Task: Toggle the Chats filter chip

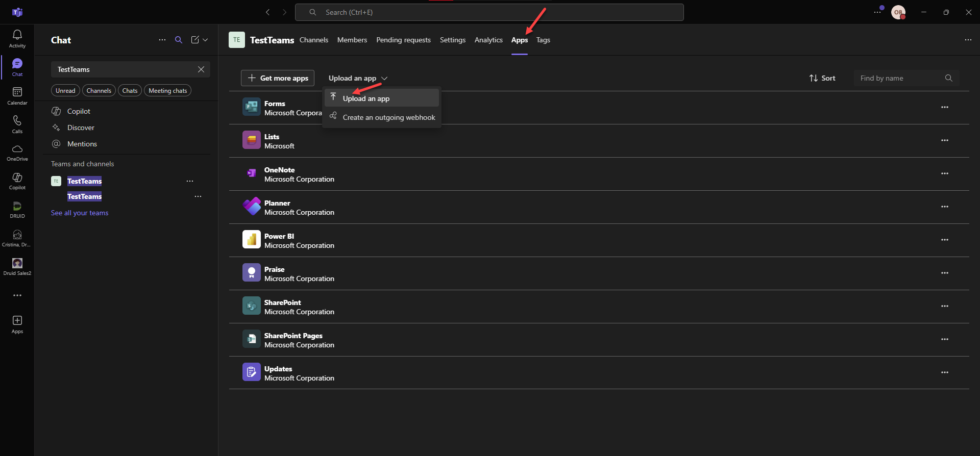Action: tap(130, 90)
